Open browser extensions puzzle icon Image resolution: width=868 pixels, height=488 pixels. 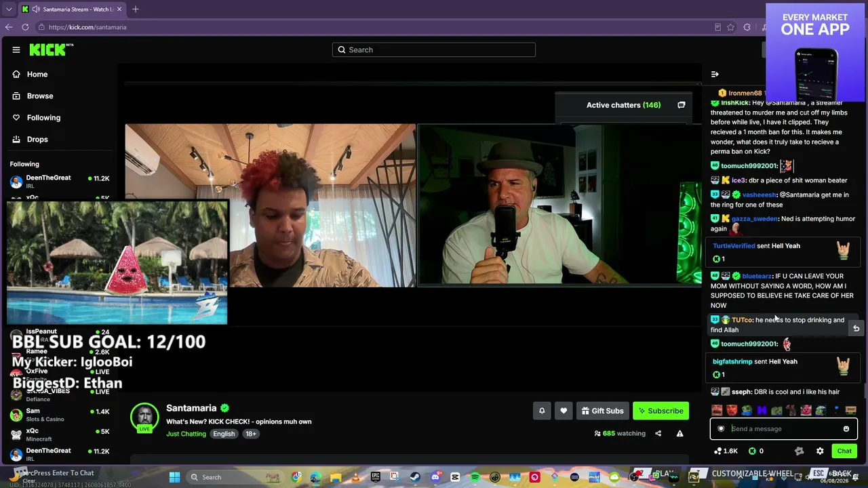[x=747, y=27]
